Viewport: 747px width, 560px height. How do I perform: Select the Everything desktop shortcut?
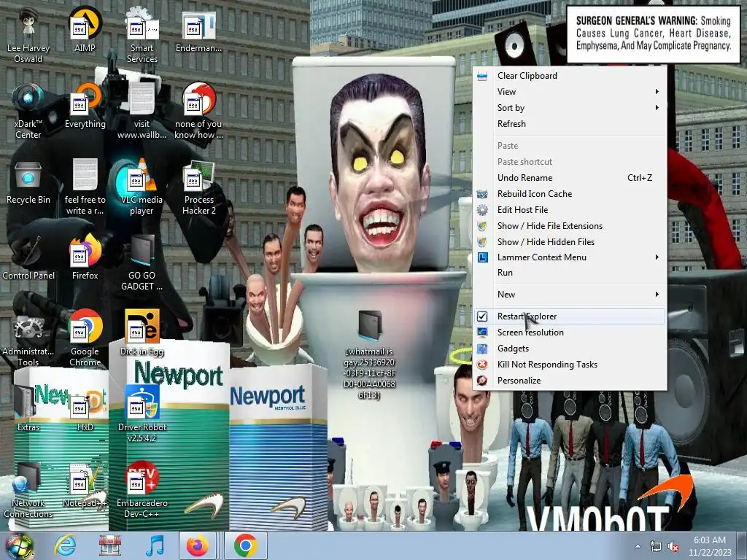click(85, 106)
